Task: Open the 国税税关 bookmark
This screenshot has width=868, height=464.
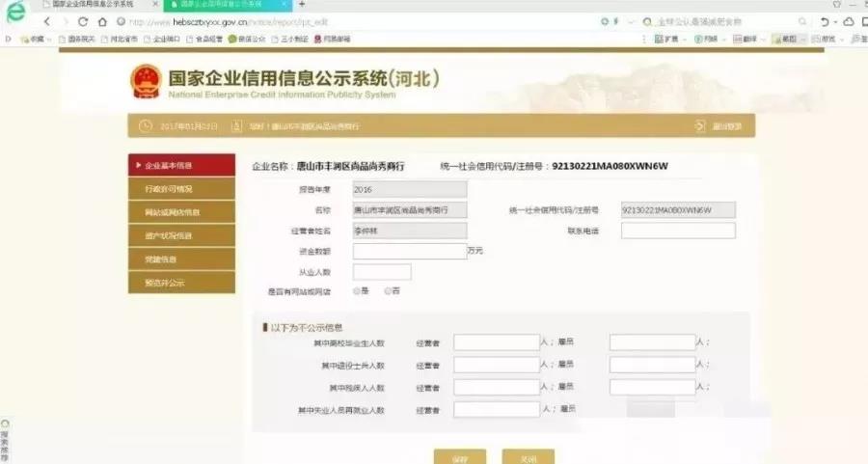Action: point(77,40)
